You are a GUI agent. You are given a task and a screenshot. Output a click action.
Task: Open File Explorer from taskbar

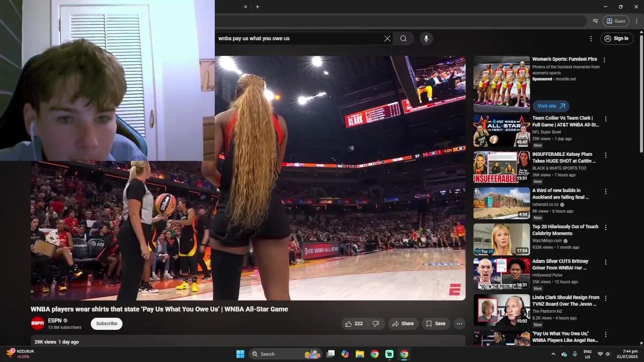pos(360,354)
